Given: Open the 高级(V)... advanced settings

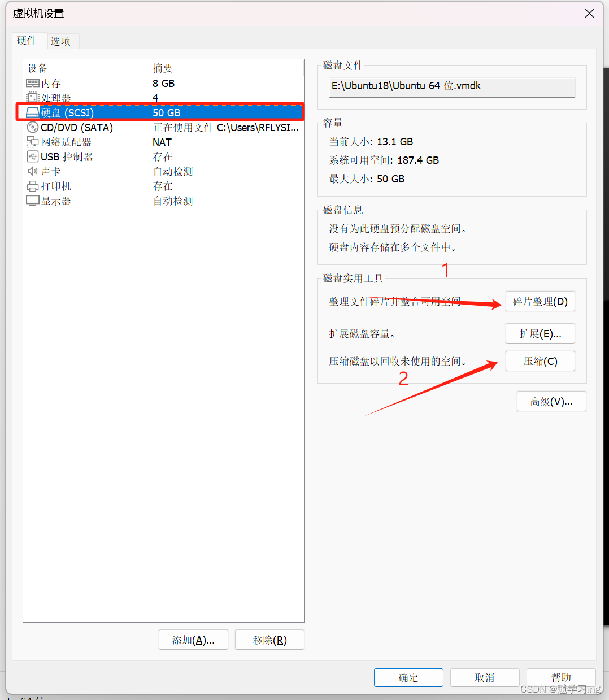Looking at the screenshot, I should [x=551, y=401].
